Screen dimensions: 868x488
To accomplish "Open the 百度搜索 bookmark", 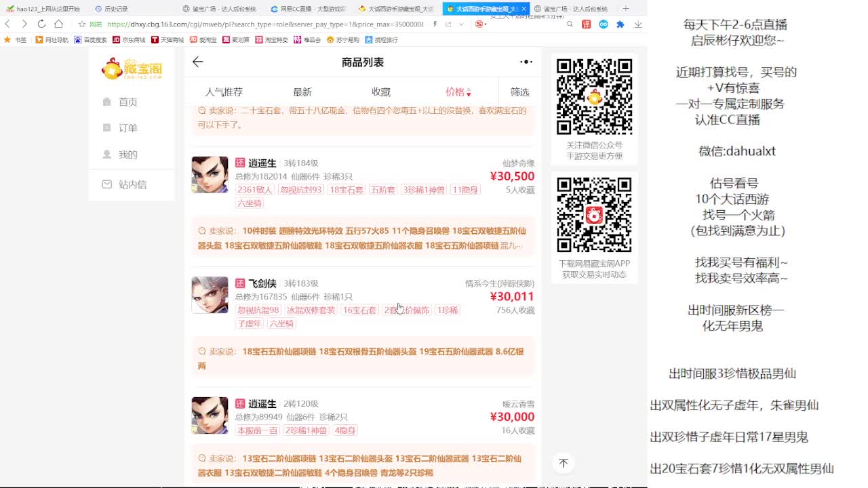I will pos(91,40).
